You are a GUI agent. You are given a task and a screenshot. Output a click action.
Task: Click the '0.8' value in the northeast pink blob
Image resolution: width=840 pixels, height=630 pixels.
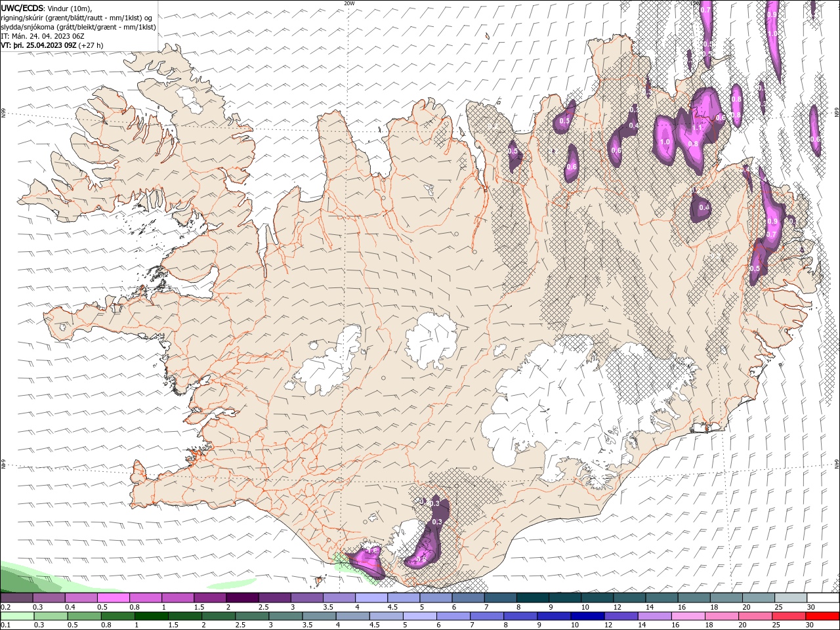point(693,144)
